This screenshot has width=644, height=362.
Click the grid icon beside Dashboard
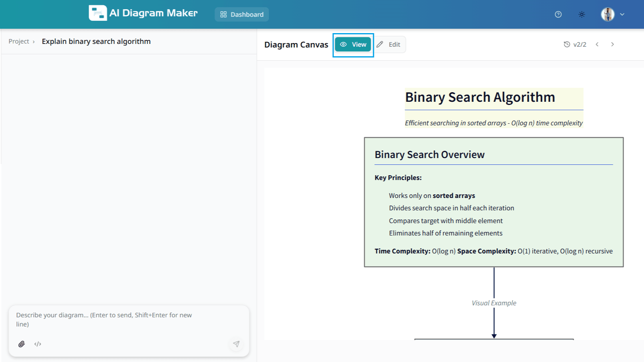tap(224, 14)
